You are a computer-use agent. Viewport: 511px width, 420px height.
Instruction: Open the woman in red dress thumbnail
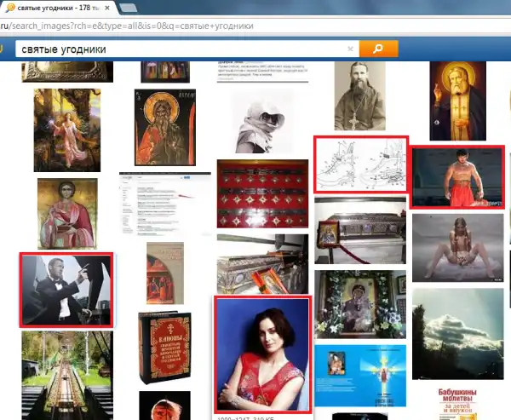[x=262, y=355]
